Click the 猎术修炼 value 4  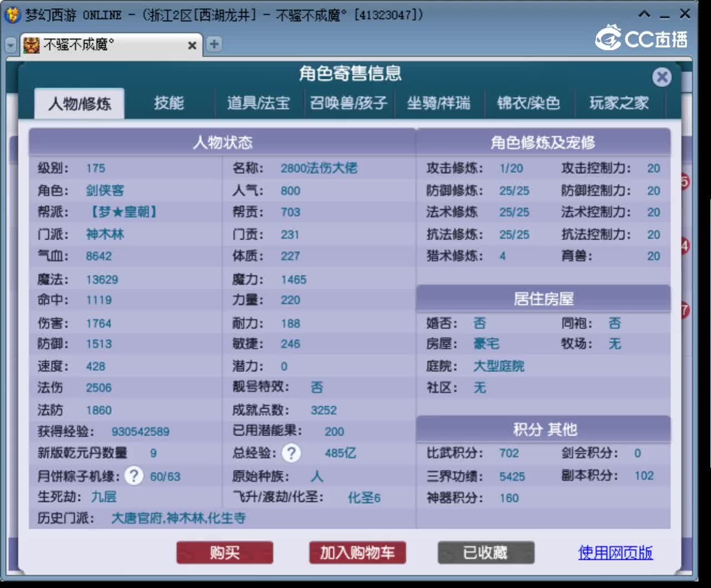[503, 256]
